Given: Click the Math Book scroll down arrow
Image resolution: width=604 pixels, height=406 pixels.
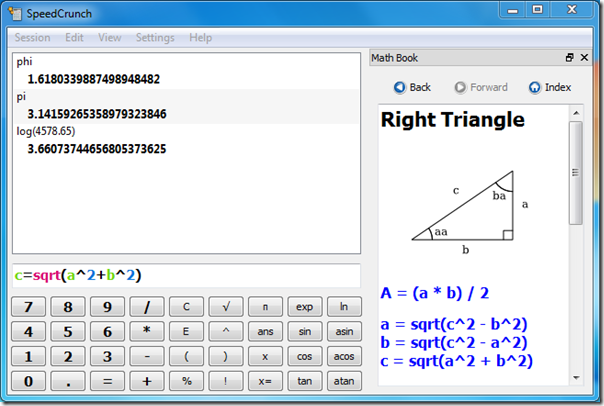Looking at the screenshot, I should click(576, 377).
